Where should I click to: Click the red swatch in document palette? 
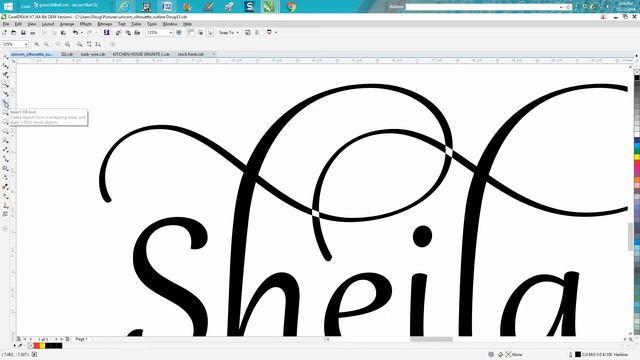click(x=36, y=346)
